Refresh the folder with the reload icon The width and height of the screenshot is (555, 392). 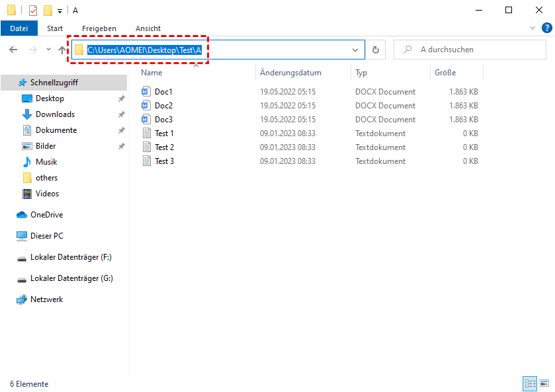click(x=376, y=50)
